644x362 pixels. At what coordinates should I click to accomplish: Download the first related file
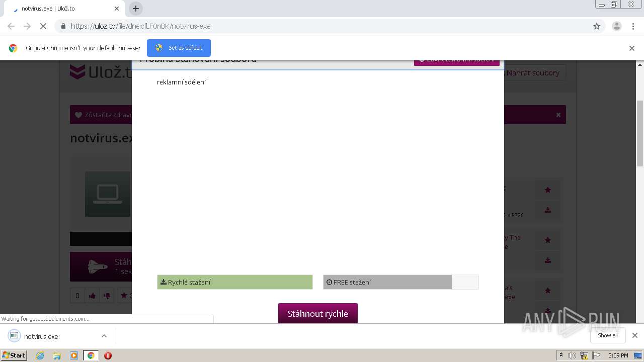coord(548,210)
